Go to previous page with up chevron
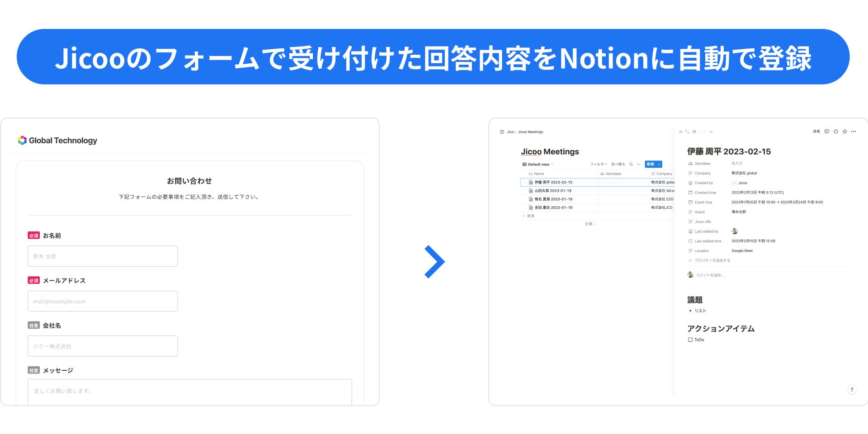The width and height of the screenshot is (868, 434). [704, 132]
